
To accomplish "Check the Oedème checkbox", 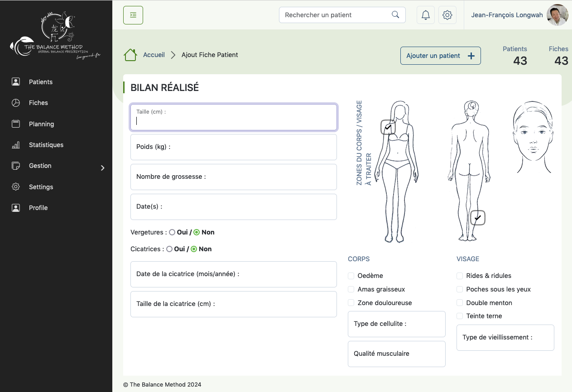I will tap(351, 276).
